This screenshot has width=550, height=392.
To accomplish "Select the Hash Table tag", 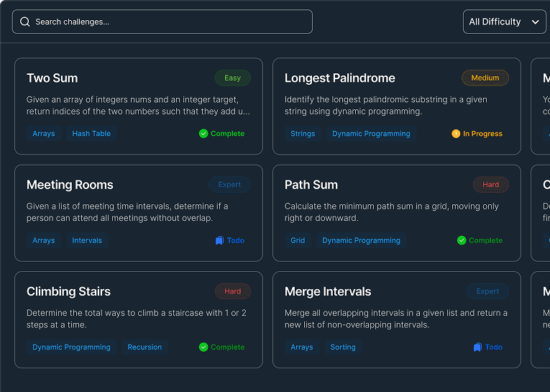I will (x=91, y=134).
